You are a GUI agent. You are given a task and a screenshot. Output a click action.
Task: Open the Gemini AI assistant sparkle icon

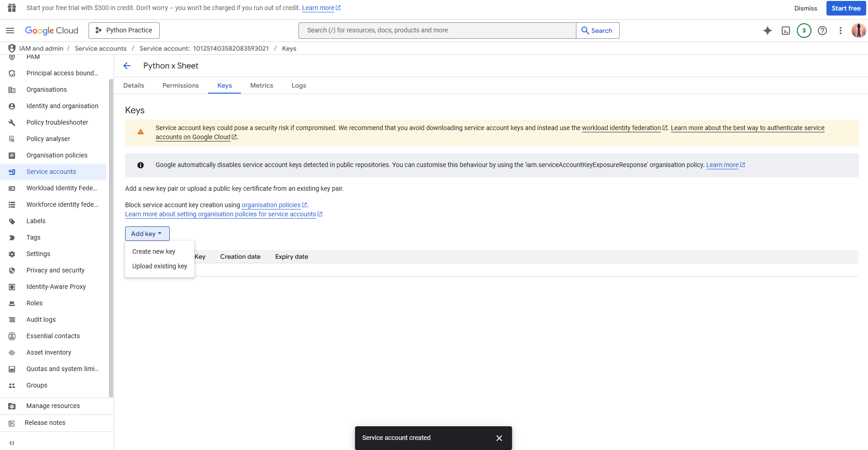click(768, 31)
